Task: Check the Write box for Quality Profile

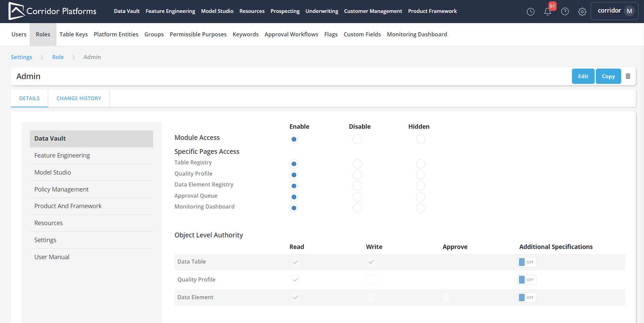Action: [x=371, y=280]
